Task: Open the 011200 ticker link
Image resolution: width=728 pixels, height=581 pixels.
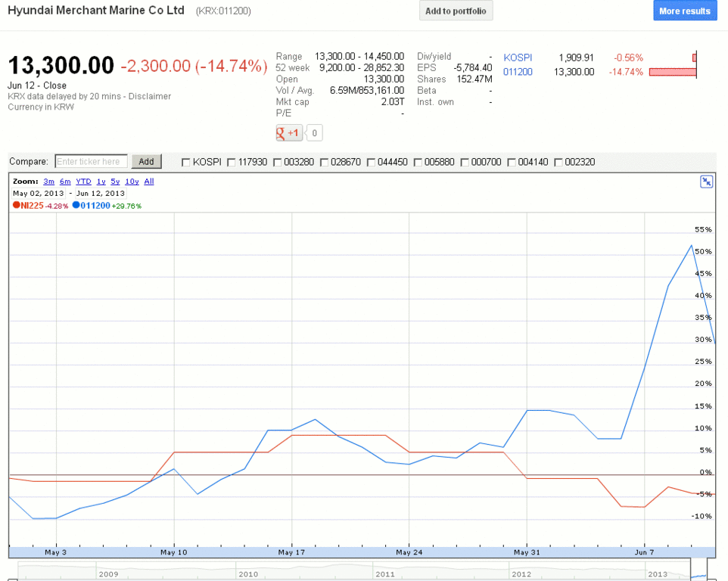Action: point(518,72)
